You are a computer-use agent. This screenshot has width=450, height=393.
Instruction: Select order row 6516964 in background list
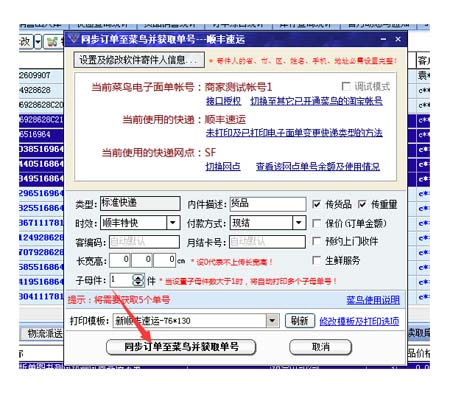(x=41, y=134)
